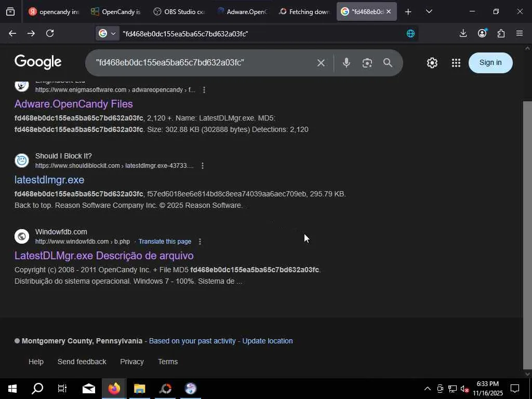
Task: Close the active Google search tab
Action: [x=389, y=12]
